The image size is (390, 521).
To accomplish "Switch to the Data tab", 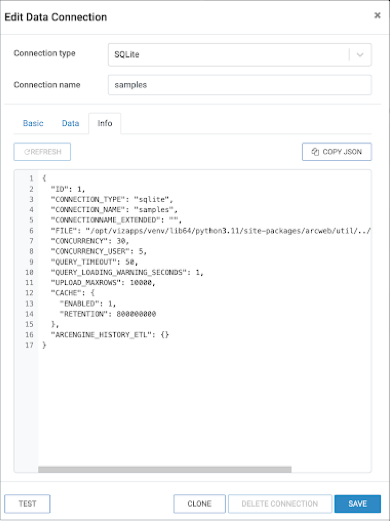I will [70, 123].
